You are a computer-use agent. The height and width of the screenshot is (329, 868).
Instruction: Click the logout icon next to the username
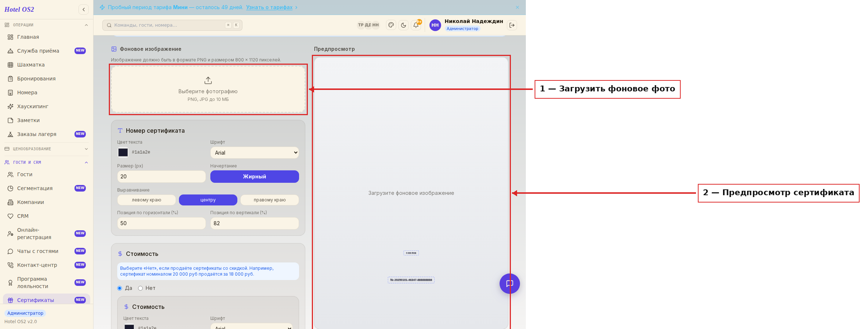(x=512, y=25)
